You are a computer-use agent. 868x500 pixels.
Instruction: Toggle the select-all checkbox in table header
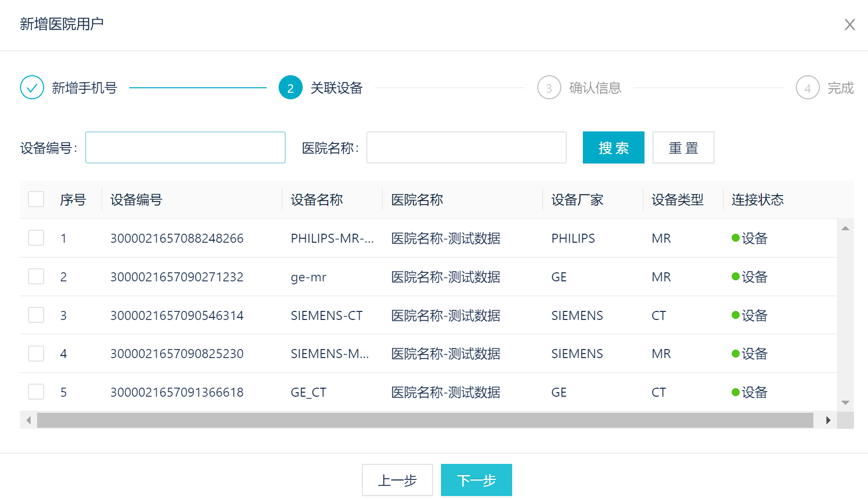[x=36, y=199]
